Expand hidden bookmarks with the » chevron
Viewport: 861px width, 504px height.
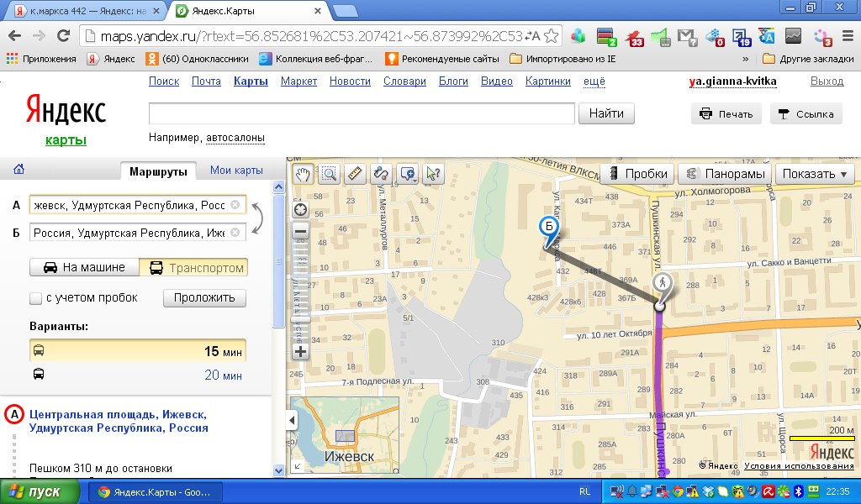[745, 59]
